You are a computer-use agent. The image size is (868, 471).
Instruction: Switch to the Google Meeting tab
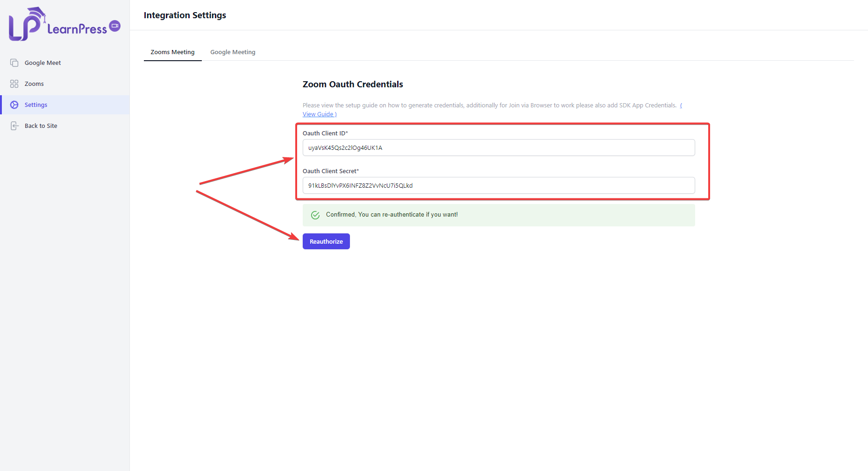(x=233, y=52)
